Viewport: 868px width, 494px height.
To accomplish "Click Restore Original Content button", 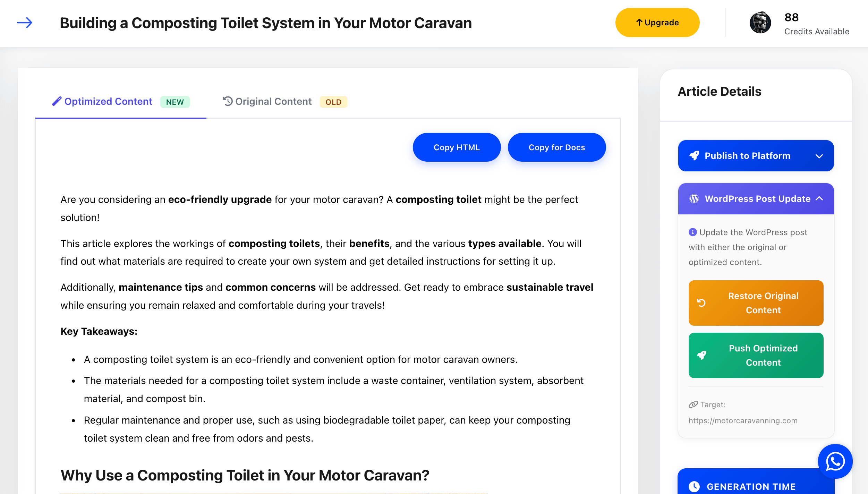I will 756,303.
